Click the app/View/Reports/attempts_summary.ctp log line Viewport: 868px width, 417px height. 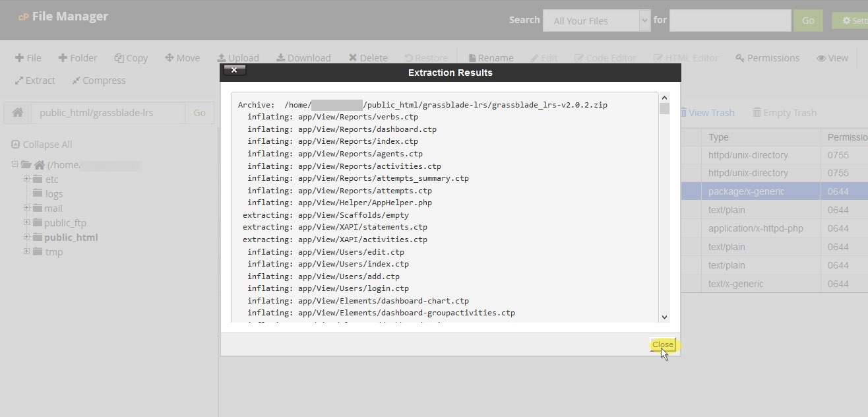click(358, 178)
